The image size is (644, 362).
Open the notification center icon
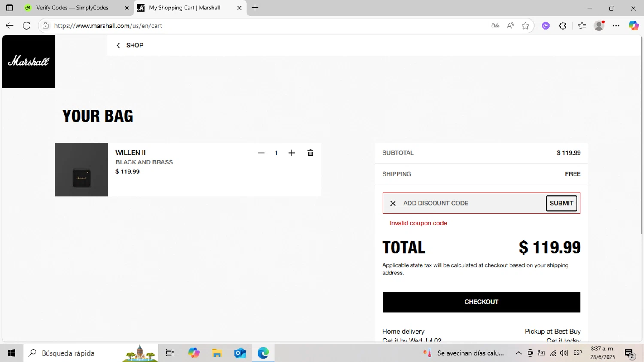[x=630, y=353]
